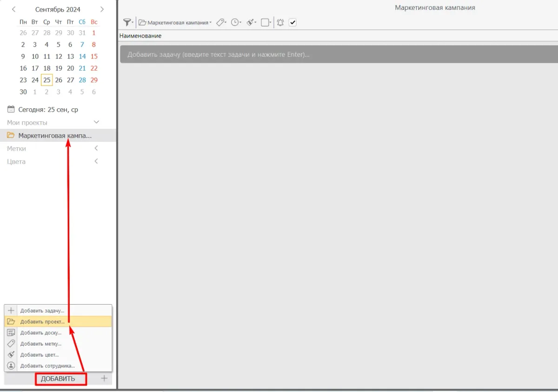The width and height of the screenshot is (558, 392).
Task: Go to next month in the calendar
Action: coord(102,9)
